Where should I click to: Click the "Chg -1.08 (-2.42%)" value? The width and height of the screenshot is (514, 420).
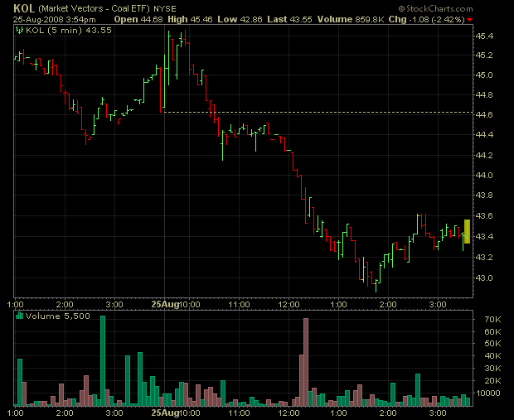[x=426, y=20]
